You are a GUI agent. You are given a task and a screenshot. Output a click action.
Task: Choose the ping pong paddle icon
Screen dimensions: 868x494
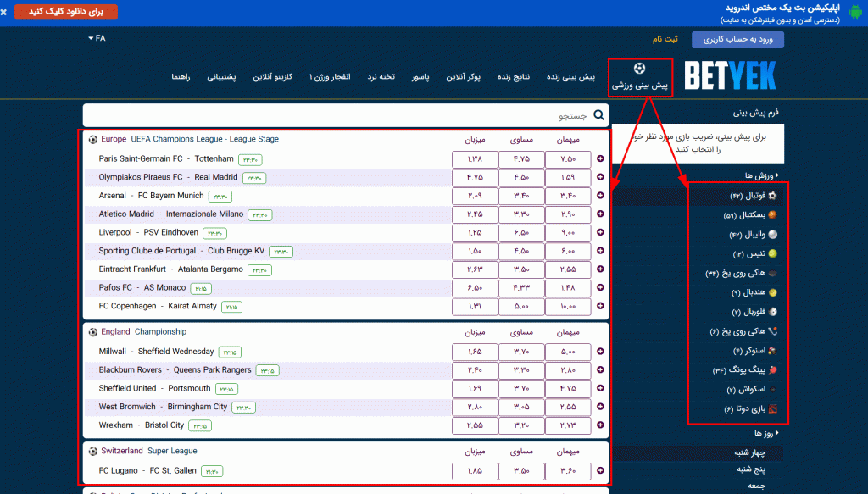pos(772,370)
